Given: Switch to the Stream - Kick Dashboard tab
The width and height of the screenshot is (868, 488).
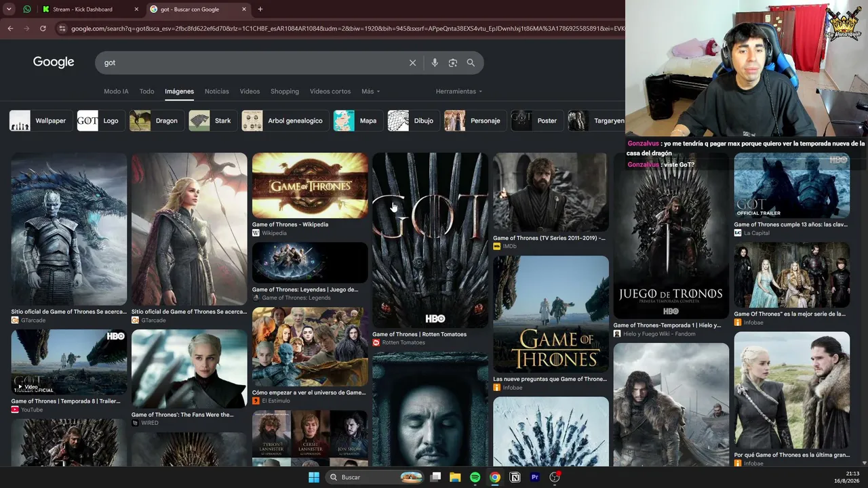Looking at the screenshot, I should point(88,9).
